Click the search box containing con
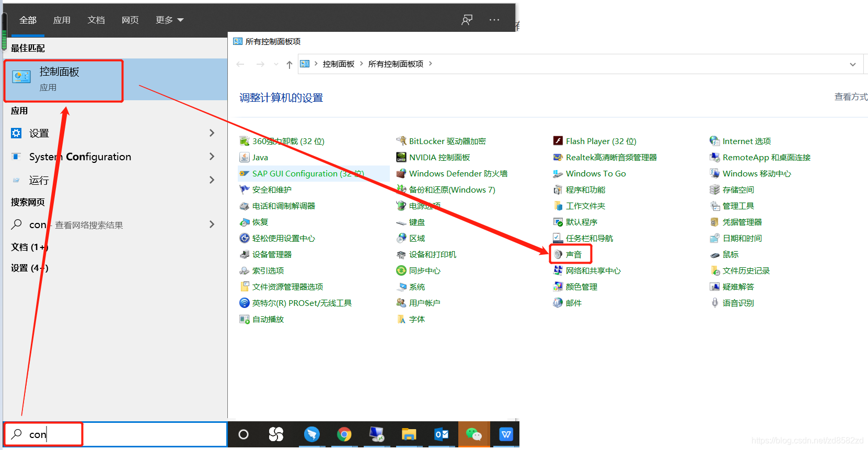This screenshot has width=868, height=450. click(115, 434)
